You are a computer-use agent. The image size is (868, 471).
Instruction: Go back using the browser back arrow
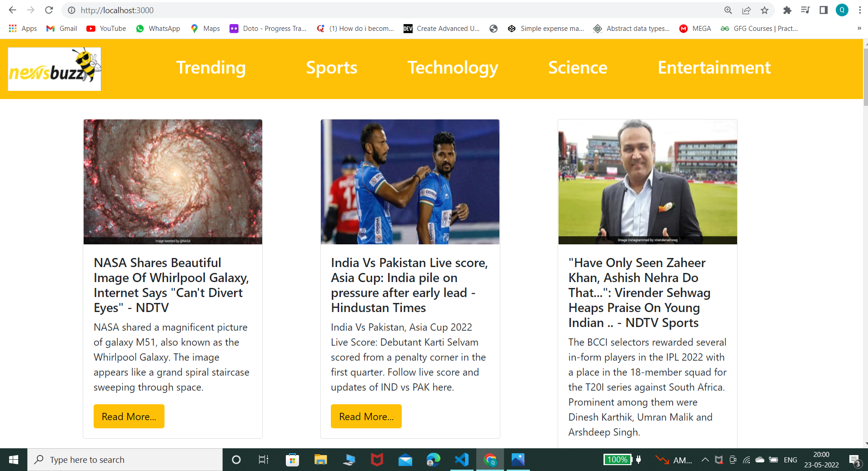tap(12, 10)
